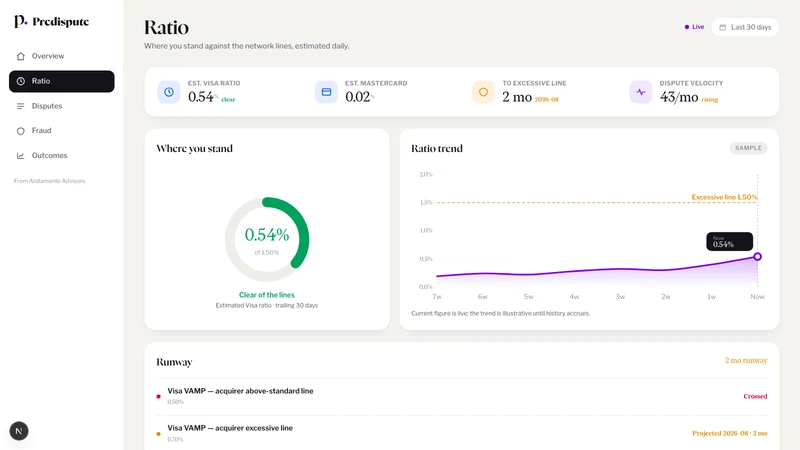Image resolution: width=800 pixels, height=450 pixels.
Task: Click the Est. Visa Ratio clock icon
Action: coord(169,92)
